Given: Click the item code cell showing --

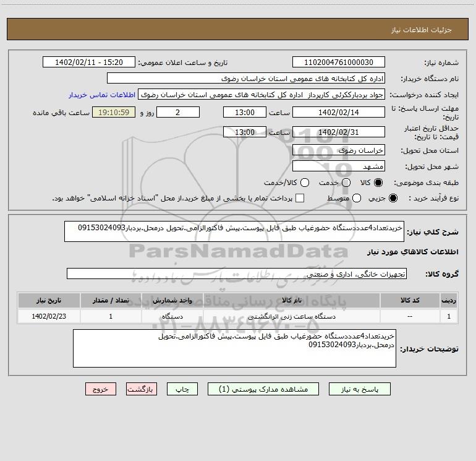Looking at the screenshot, I should (410, 316).
